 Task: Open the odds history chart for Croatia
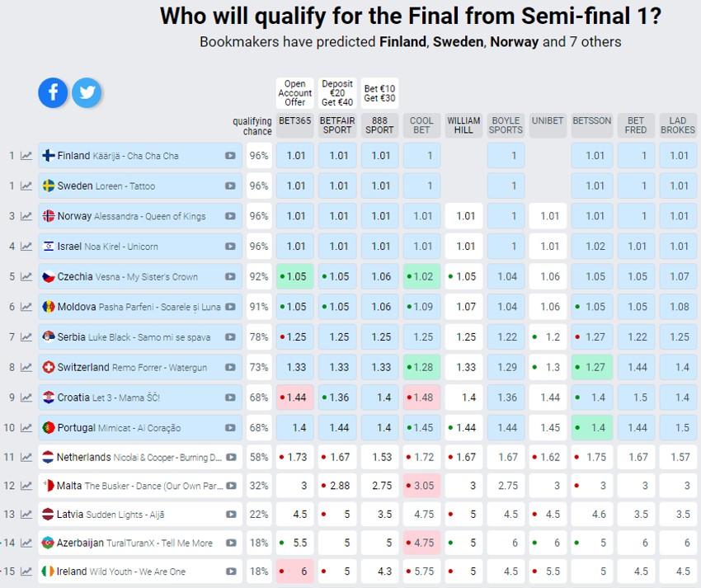[26, 397]
